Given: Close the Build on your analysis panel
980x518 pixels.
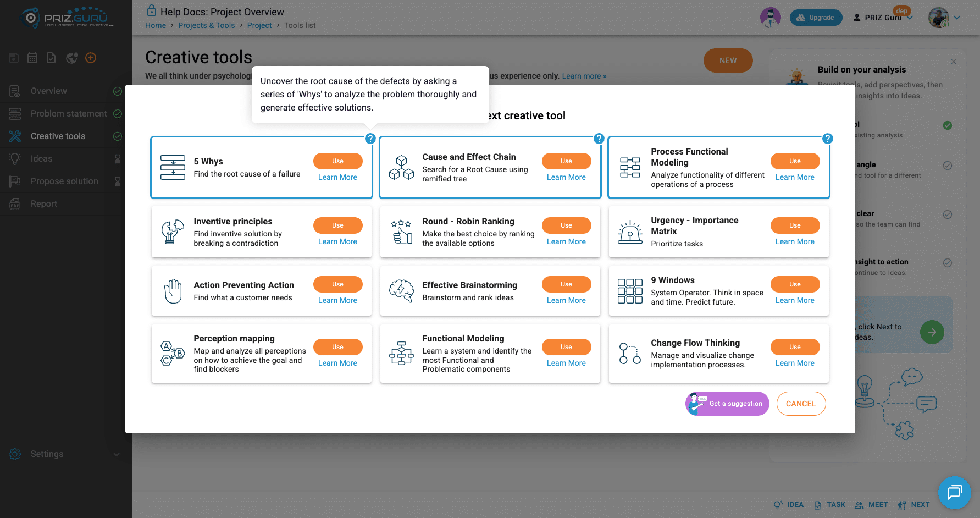Looking at the screenshot, I should tap(954, 62).
